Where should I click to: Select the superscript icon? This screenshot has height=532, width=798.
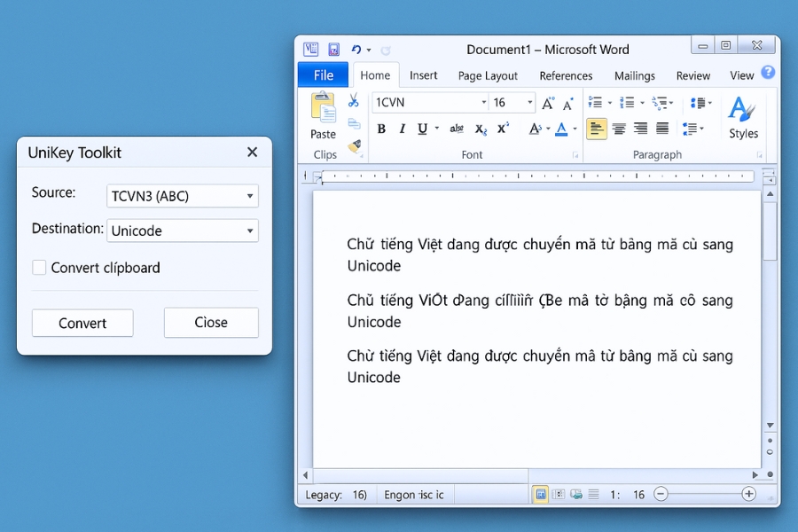coord(502,129)
